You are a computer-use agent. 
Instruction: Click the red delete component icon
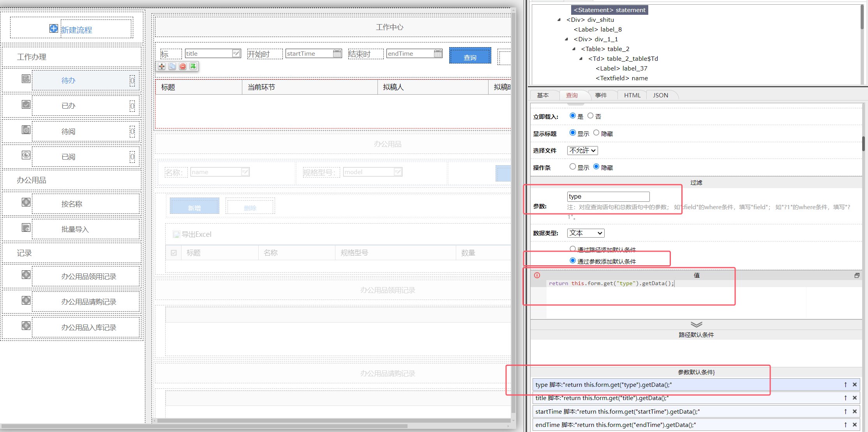[x=183, y=66]
